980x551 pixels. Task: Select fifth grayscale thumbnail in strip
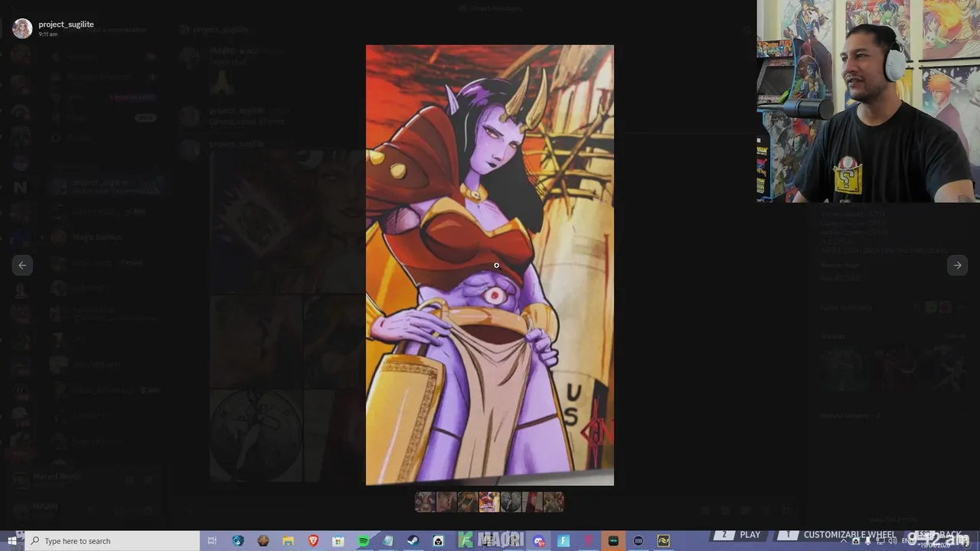coord(511,502)
